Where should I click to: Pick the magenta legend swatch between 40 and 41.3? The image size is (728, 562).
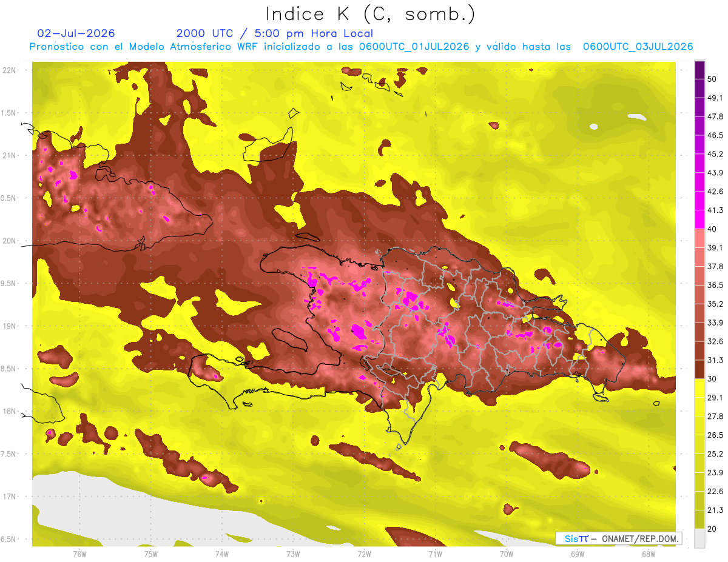pos(699,219)
